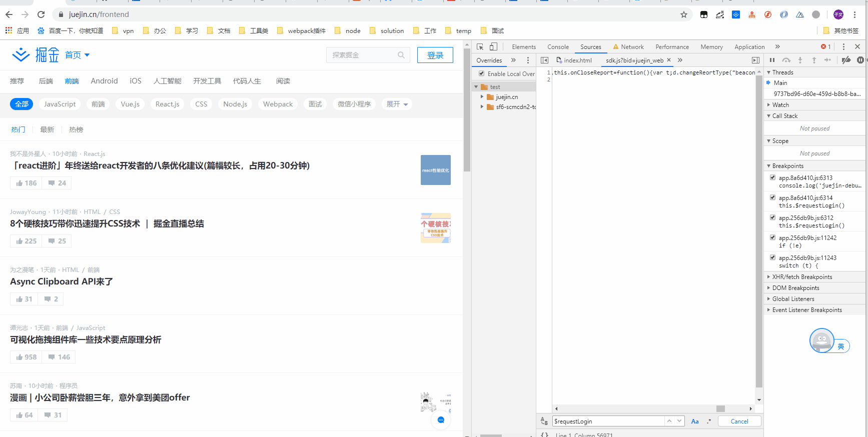Toggle the device toolbar icon

[x=493, y=46]
